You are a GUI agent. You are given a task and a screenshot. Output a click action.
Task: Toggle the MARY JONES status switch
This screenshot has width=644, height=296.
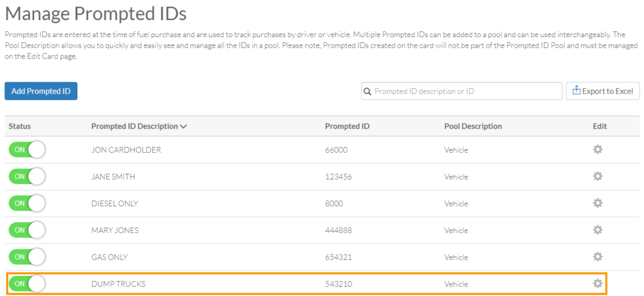tap(26, 230)
